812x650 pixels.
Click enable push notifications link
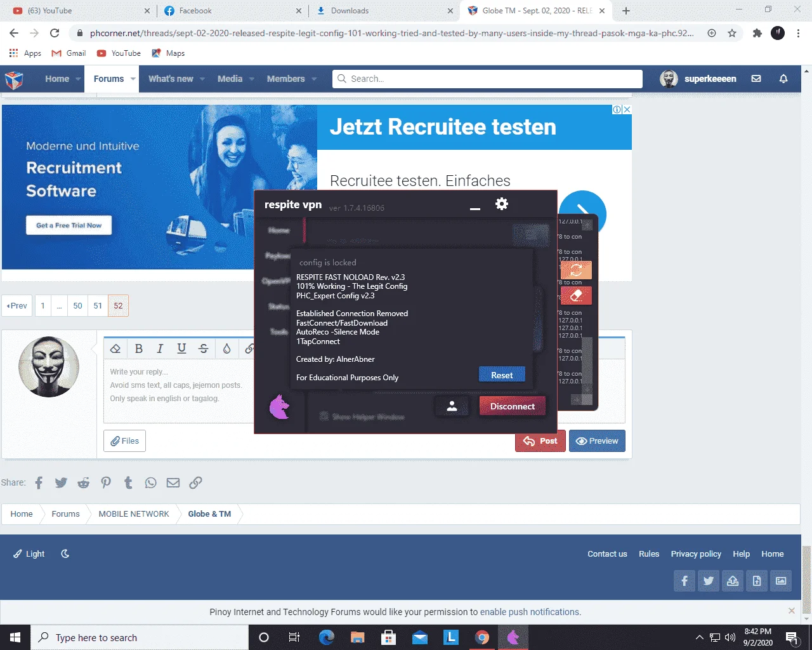(x=529, y=612)
